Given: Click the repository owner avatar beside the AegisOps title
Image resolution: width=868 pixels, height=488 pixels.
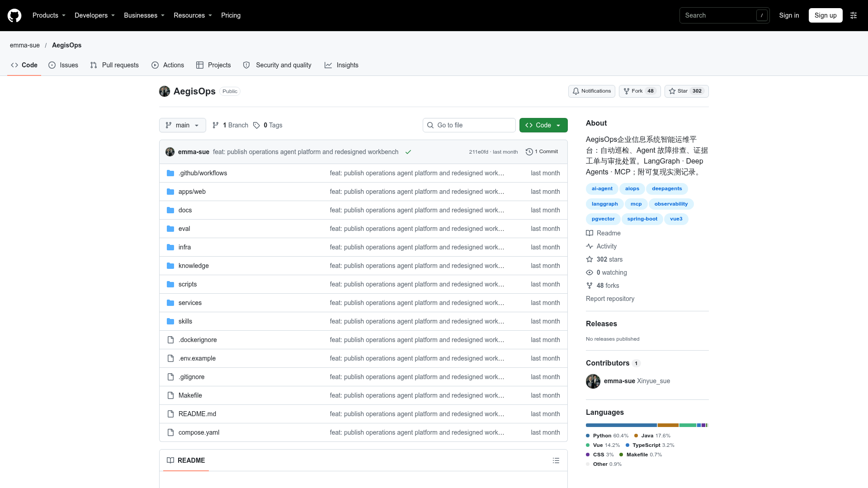Looking at the screenshot, I should (x=165, y=91).
